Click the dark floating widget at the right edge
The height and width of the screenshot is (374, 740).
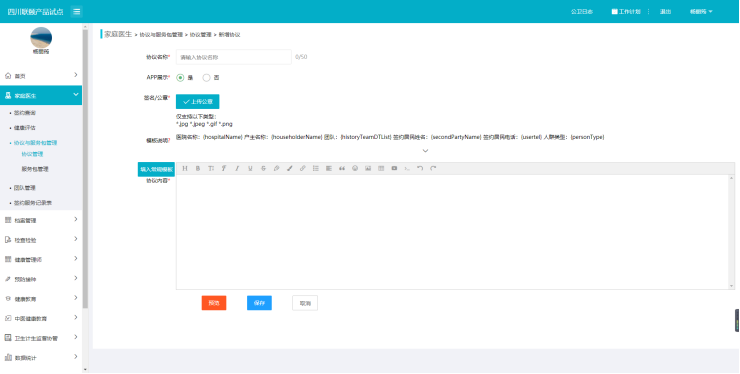(737, 321)
